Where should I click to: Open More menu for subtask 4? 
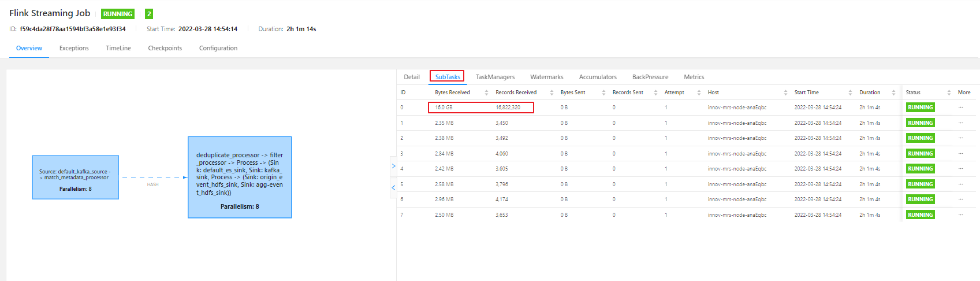tap(961, 169)
